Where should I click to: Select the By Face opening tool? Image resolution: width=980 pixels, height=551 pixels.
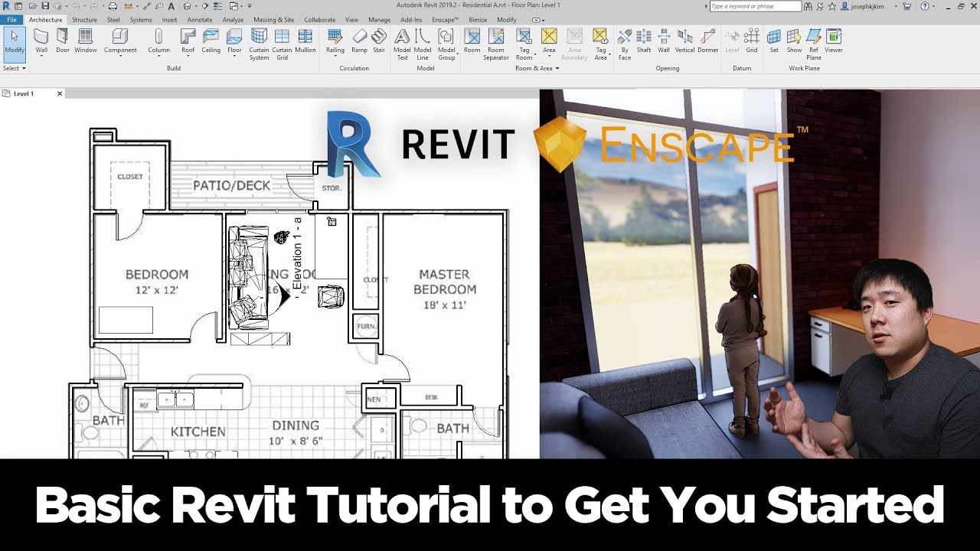[625, 44]
